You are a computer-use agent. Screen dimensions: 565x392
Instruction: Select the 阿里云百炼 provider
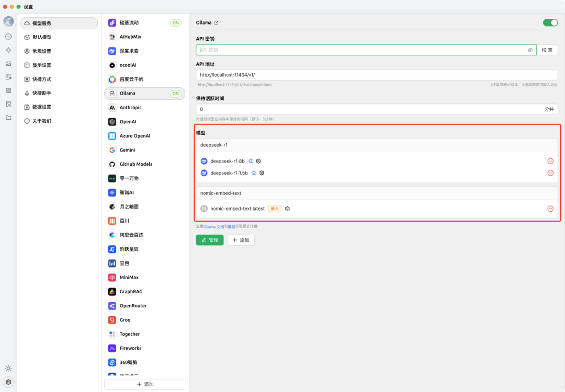(x=144, y=235)
